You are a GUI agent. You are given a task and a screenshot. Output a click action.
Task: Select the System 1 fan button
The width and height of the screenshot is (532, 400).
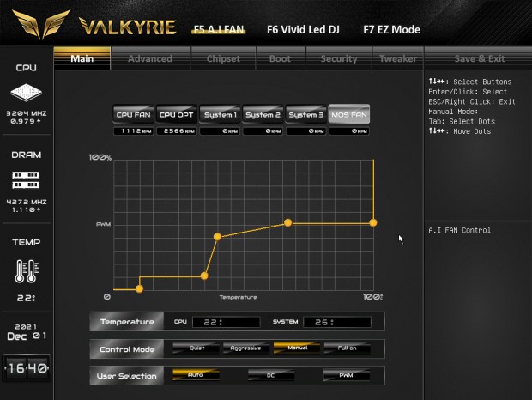[x=220, y=115]
